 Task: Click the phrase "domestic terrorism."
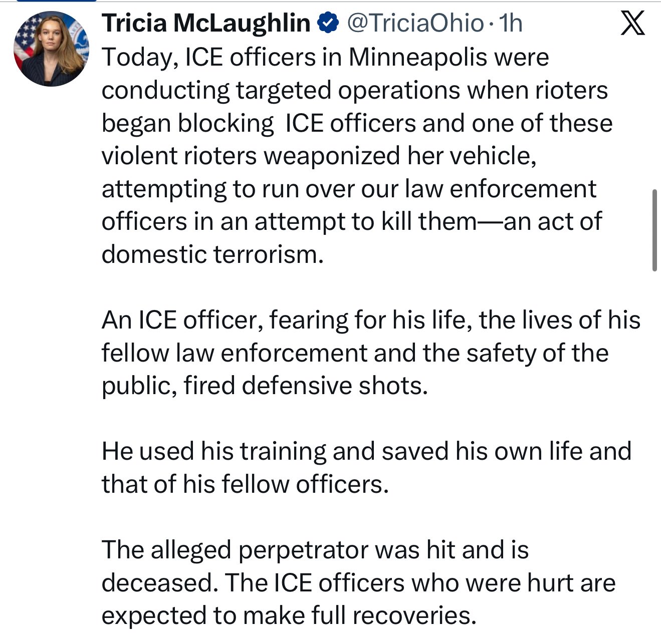click(x=212, y=254)
